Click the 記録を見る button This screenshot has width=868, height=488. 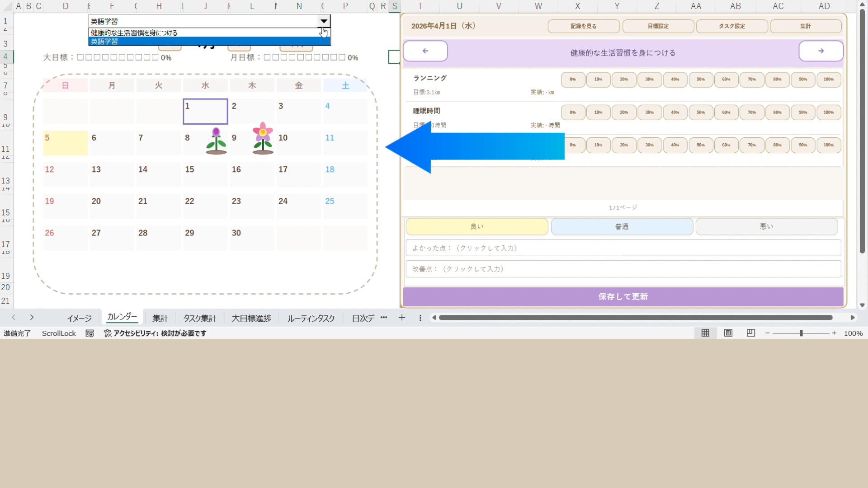click(583, 26)
